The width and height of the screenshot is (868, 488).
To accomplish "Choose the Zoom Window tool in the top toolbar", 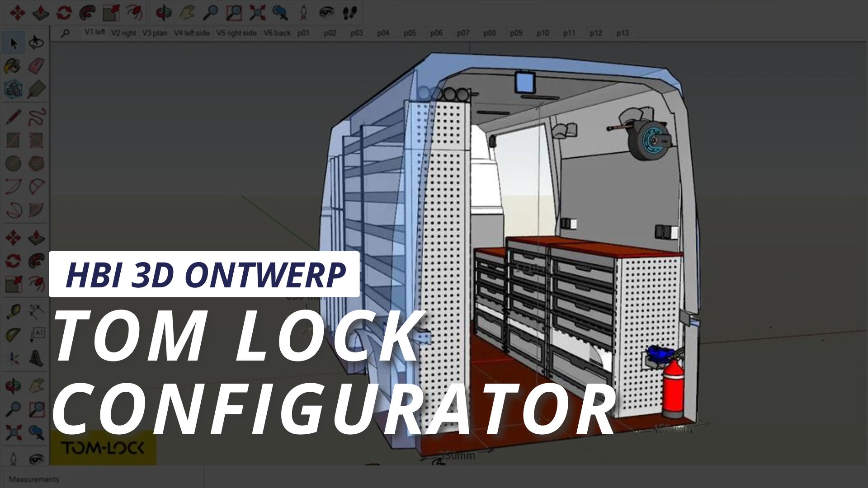I will 234,13.
